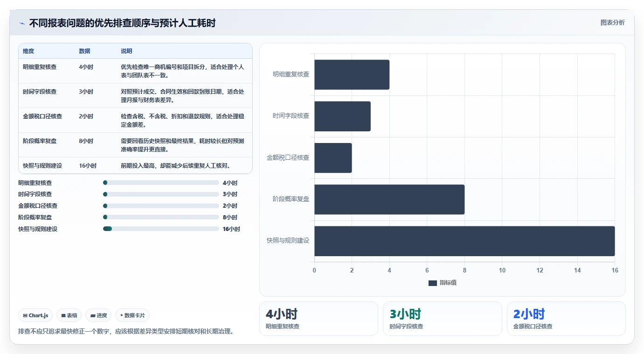Select table cell 明细重复核查
This screenshot has width=644, height=354.
pyautogui.click(x=40, y=67)
